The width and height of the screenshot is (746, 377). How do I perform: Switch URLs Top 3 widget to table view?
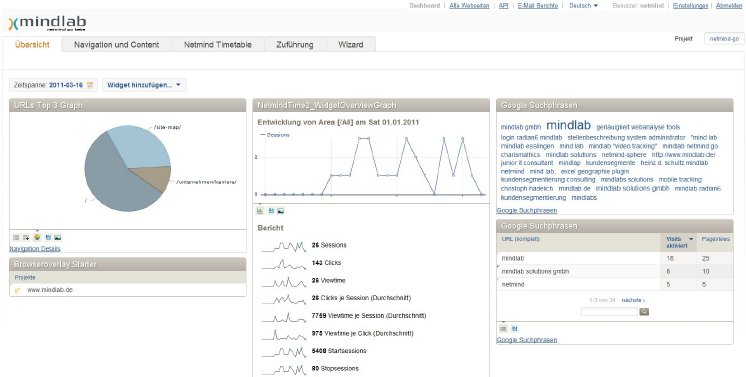pyautogui.click(x=16, y=237)
